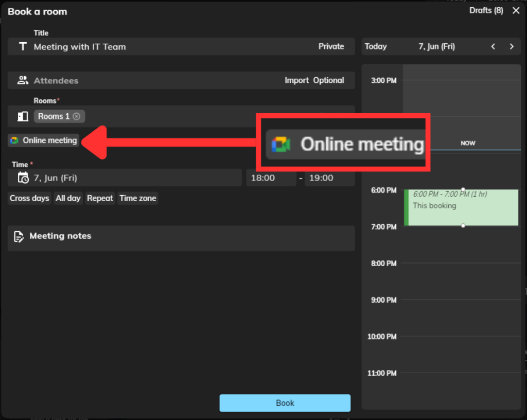Remove the Rooms 1 chip

point(77,116)
